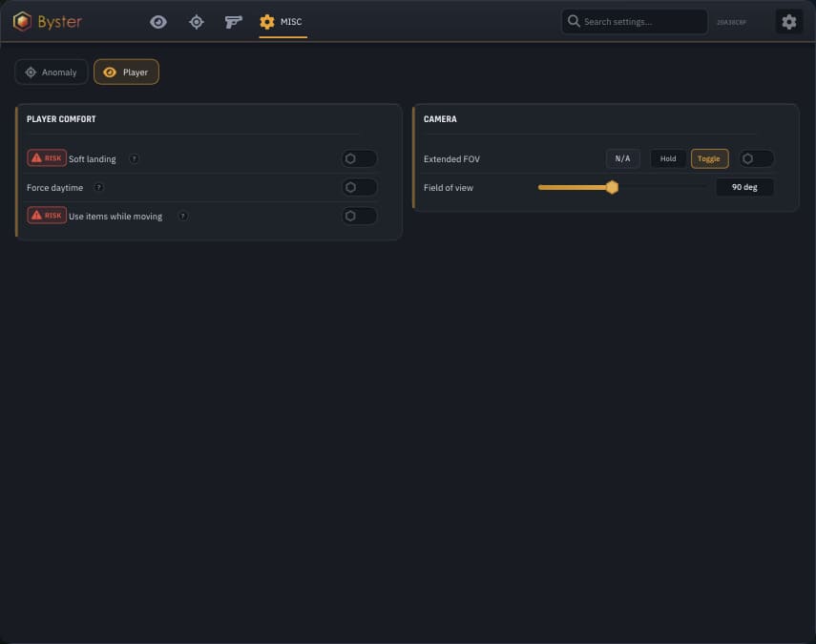Select Toggle mode for Extended FOV
This screenshot has height=644, width=816.
point(709,158)
